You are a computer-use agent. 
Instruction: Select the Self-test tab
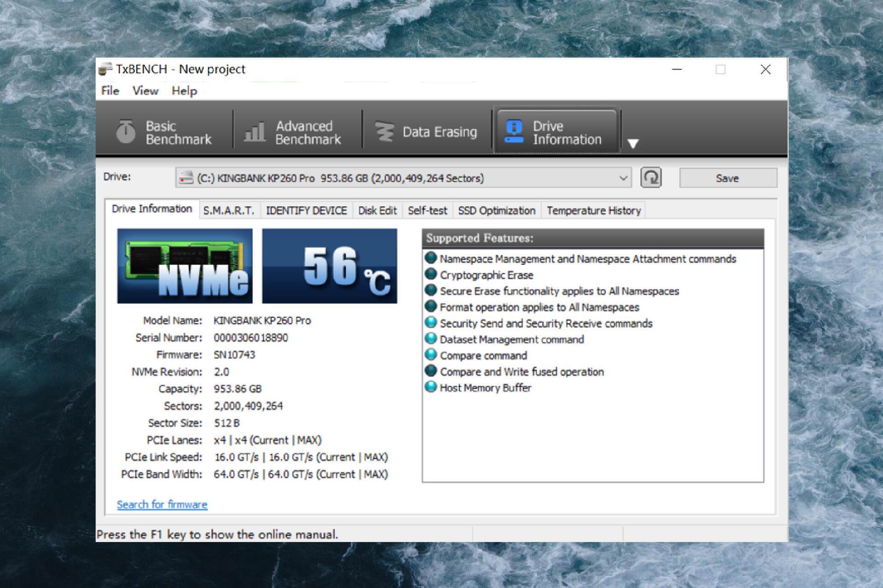click(x=427, y=211)
